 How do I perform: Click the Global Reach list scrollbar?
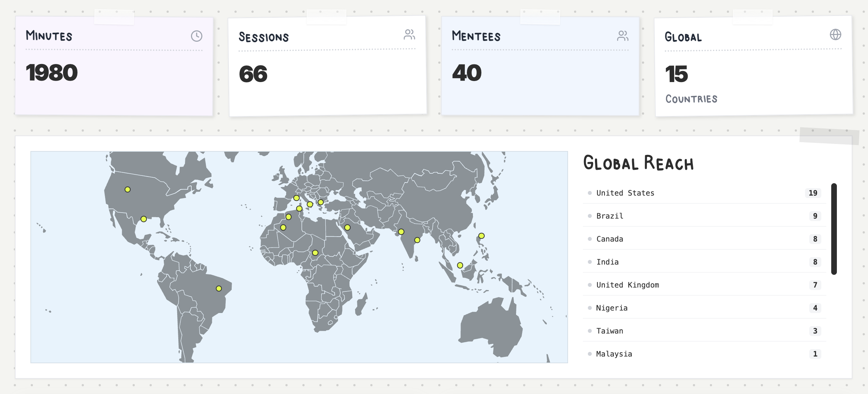[834, 229]
